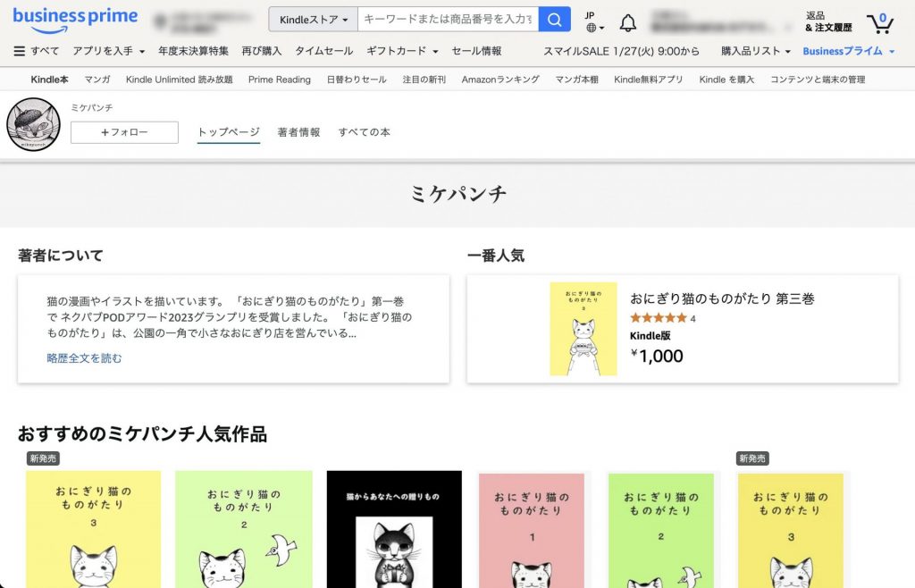This screenshot has width=915, height=588.
Task: Click ミケパンチ's circular author avatar
Action: click(33, 124)
